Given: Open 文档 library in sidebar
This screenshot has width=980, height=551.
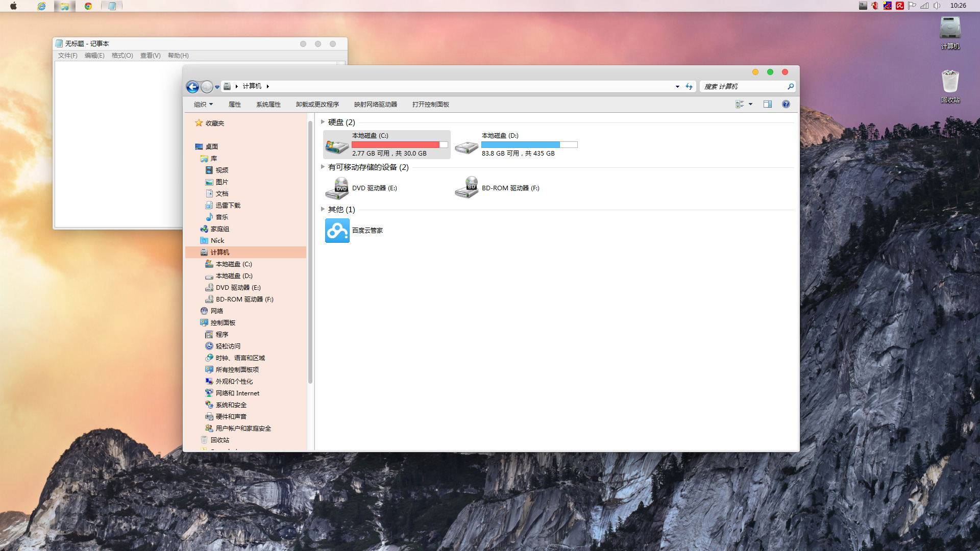Looking at the screenshot, I should (217, 194).
